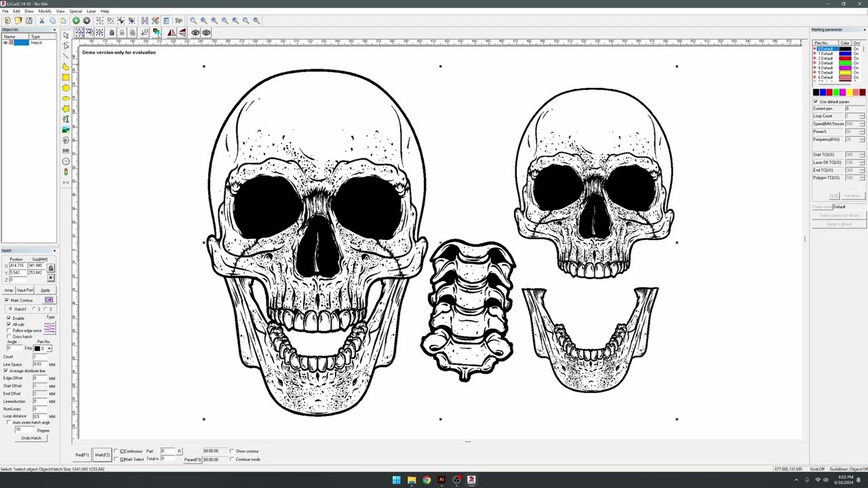This screenshot has height=488, width=868.
Task: Open file folder icon
Action: 18,20
